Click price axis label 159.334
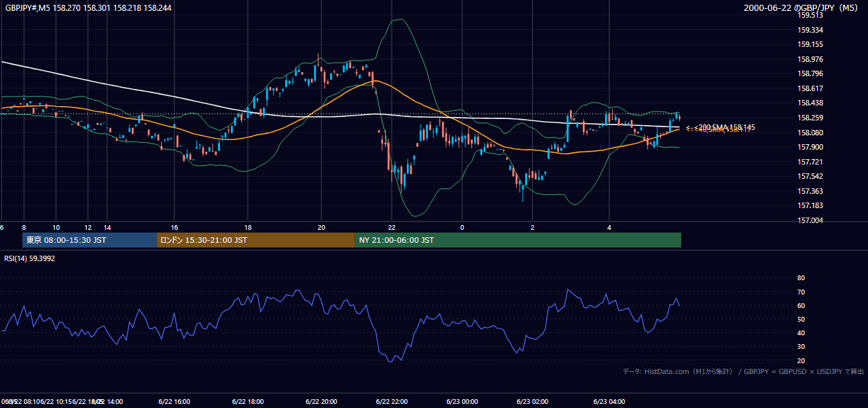This screenshot has height=408, width=868. point(810,30)
